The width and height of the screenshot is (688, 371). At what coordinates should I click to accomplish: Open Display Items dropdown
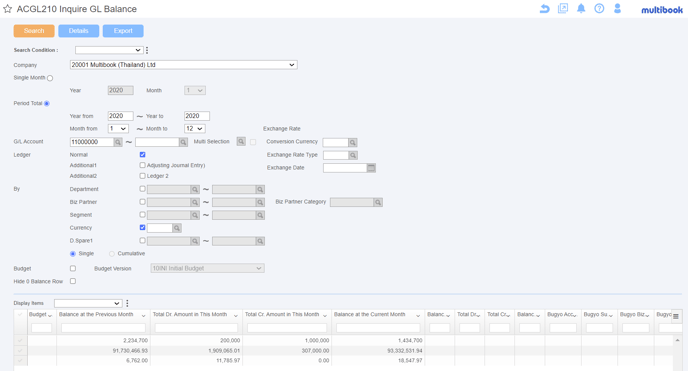(x=88, y=303)
